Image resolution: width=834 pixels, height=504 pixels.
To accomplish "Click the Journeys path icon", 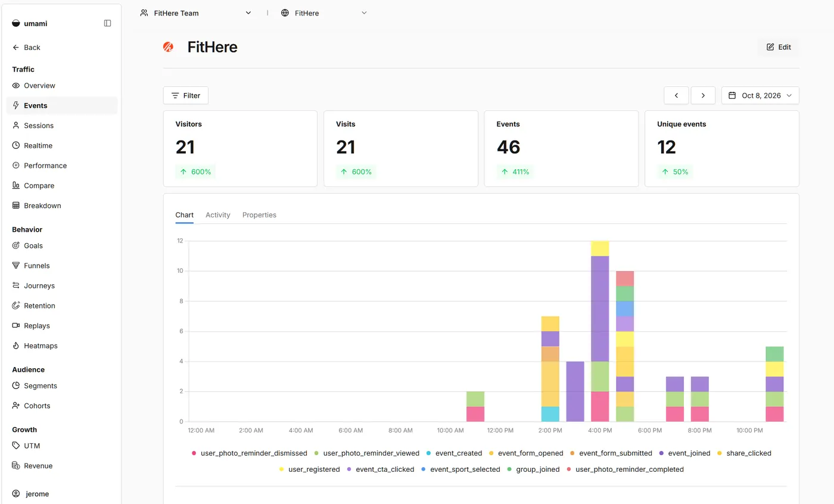I will [16, 285].
